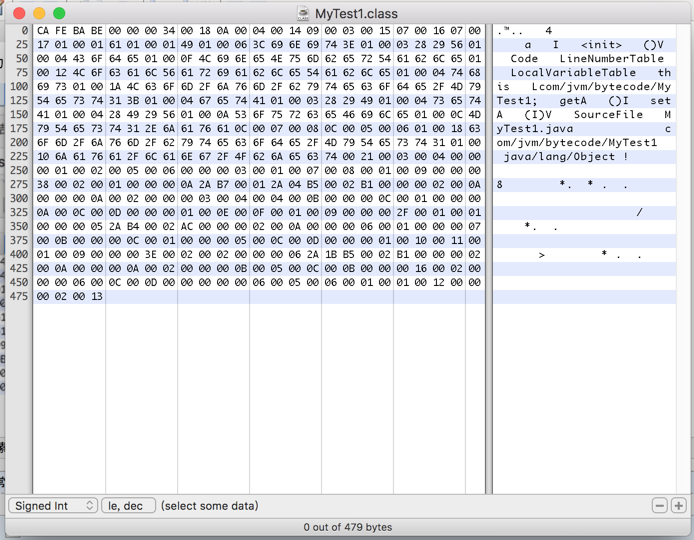Open the Signed Int type dropdown

(x=52, y=505)
